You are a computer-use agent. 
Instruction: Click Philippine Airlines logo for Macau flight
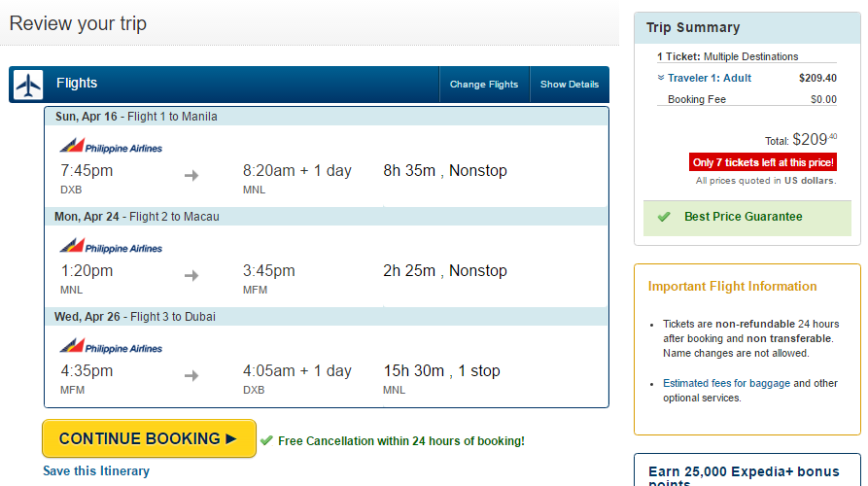[111, 246]
